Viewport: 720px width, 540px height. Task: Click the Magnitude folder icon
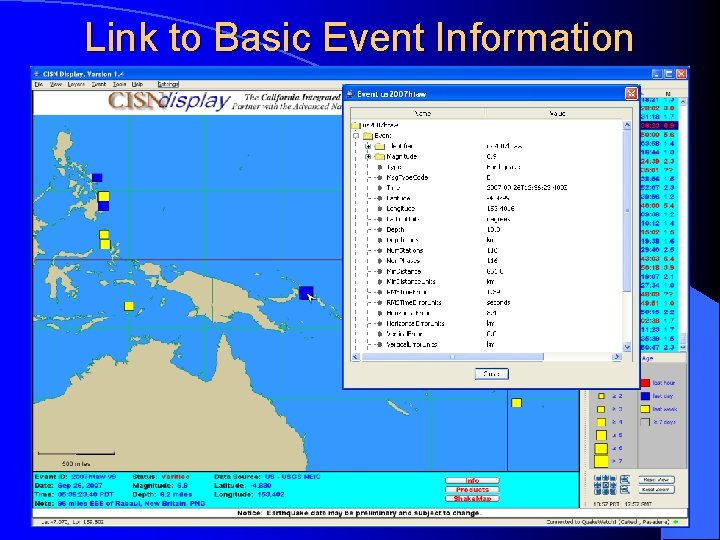click(379, 157)
